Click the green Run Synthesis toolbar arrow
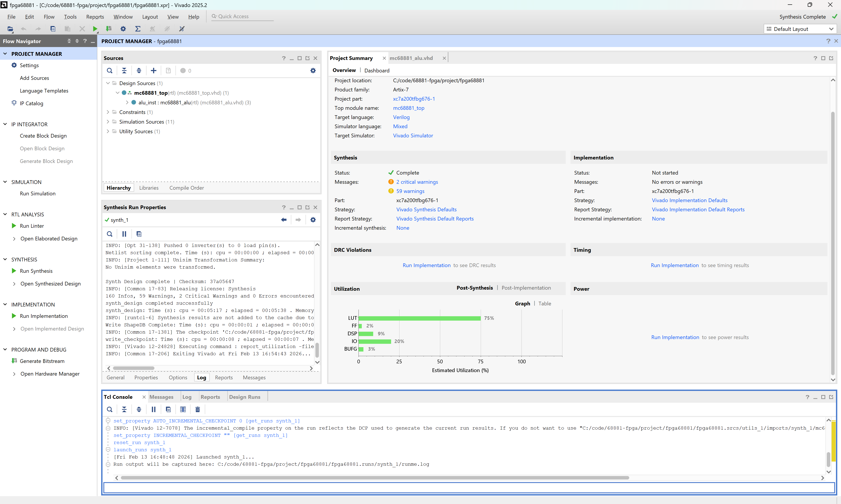Image resolution: width=841 pixels, height=504 pixels. tap(95, 29)
